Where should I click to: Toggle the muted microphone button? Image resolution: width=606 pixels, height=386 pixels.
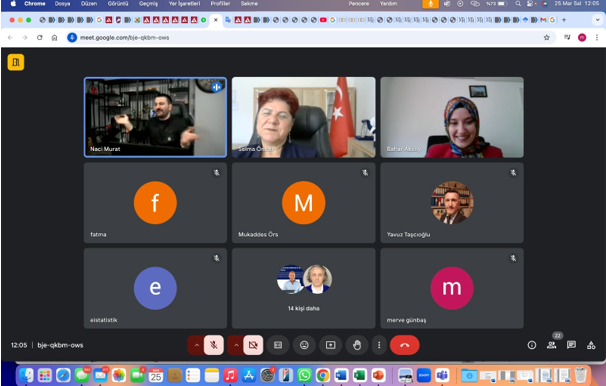[214, 345]
